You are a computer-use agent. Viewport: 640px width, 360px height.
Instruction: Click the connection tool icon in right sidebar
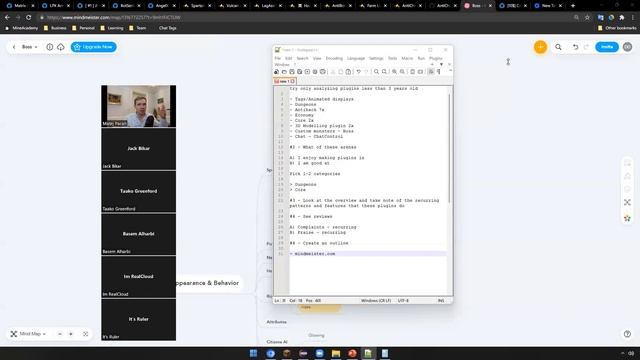[x=627, y=202]
